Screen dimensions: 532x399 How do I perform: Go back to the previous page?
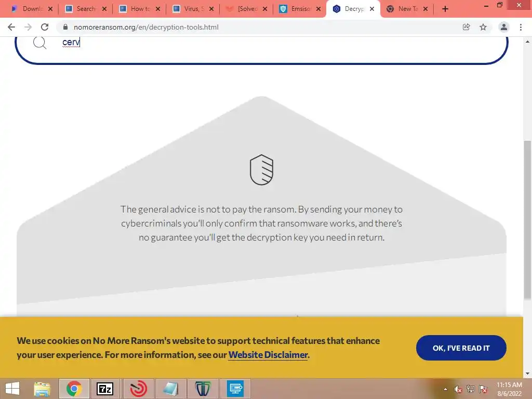pyautogui.click(x=11, y=27)
